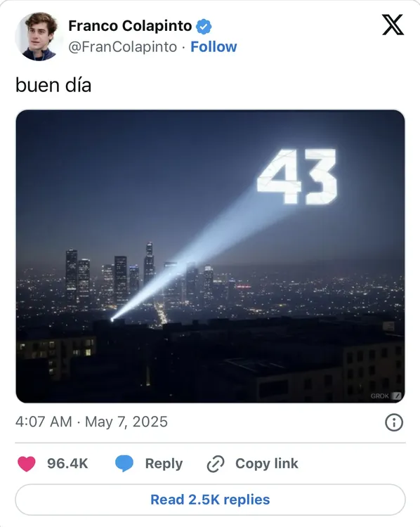Click the 4:07 AM May 7, 2025 timestamp
The height and width of the screenshot is (527, 420).
click(x=91, y=422)
